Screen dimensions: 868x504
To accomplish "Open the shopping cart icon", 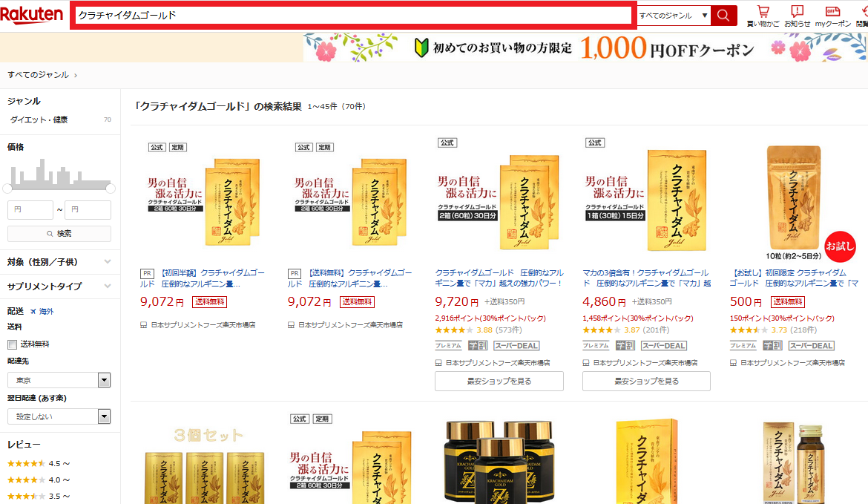I will tap(763, 12).
